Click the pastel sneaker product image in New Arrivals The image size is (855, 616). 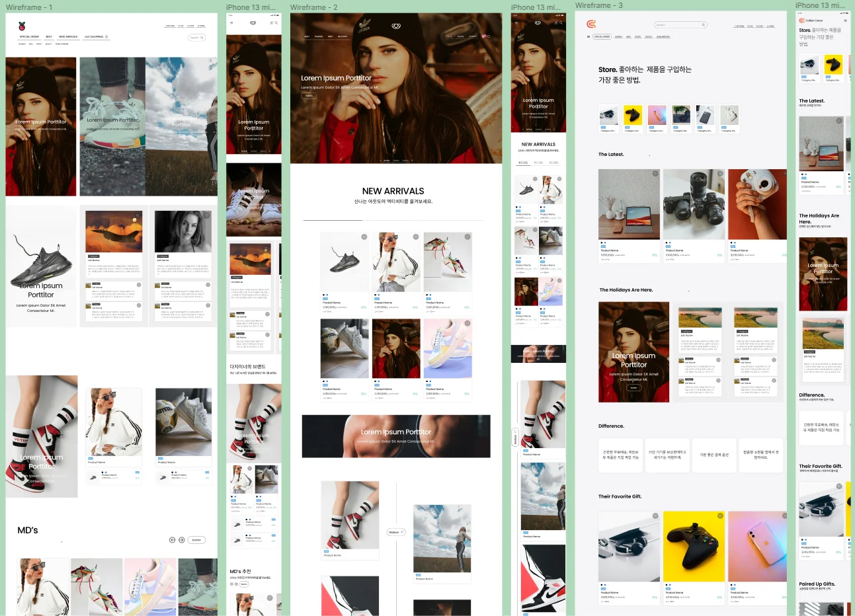click(x=448, y=348)
